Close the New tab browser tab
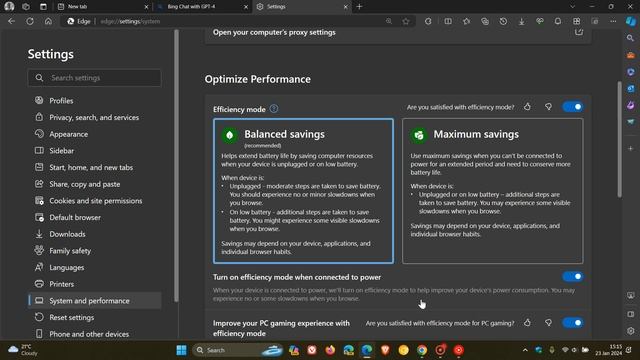Image resolution: width=640 pixels, height=360 pixels. click(x=147, y=7)
